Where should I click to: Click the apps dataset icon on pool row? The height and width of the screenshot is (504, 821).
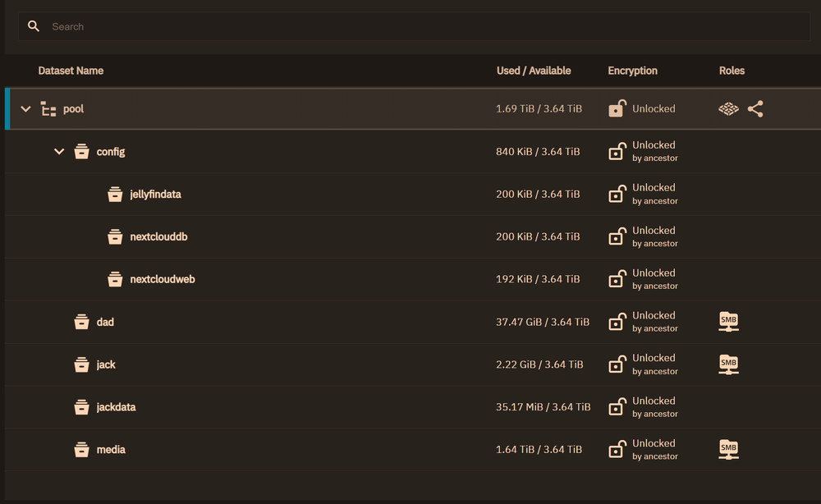tap(728, 108)
